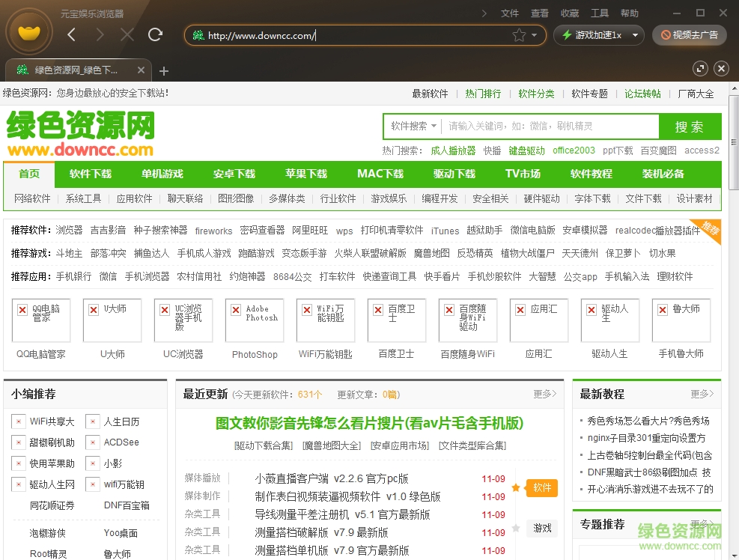Select the 手机鲁大师 app icon
This screenshot has height=560, width=739.
681,320
